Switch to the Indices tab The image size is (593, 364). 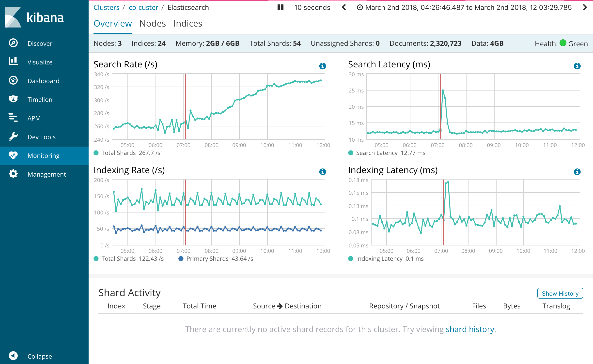[188, 24]
